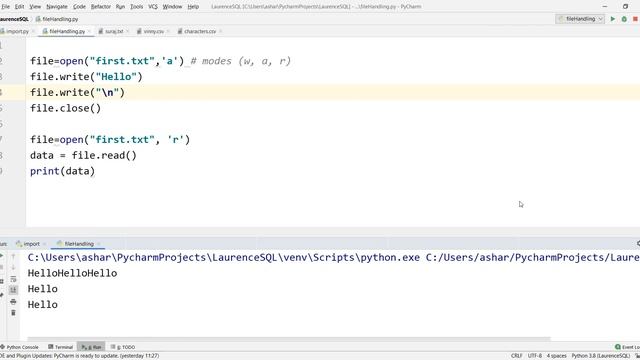
Task: Click the CRLF line separator status item
Action: pyautogui.click(x=516, y=356)
